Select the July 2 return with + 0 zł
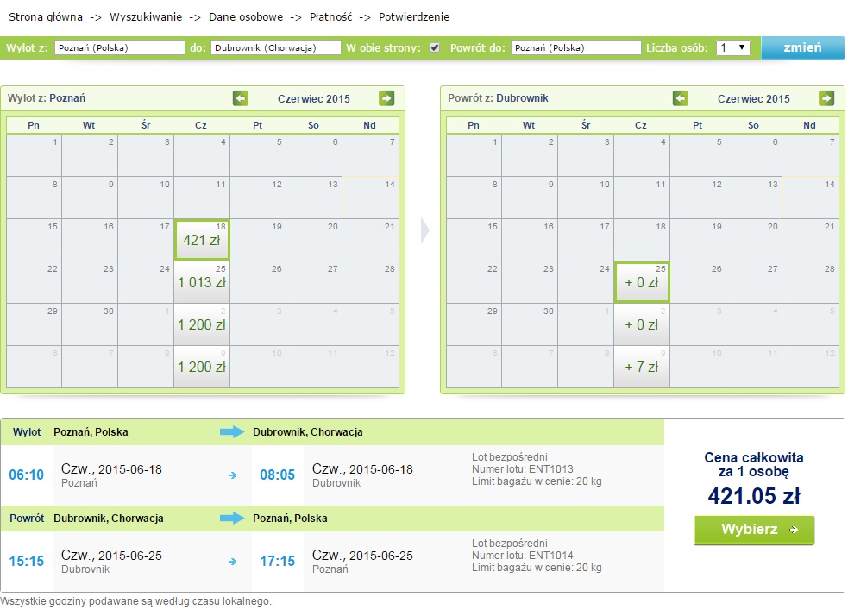The height and width of the screenshot is (616, 848). pos(642,324)
